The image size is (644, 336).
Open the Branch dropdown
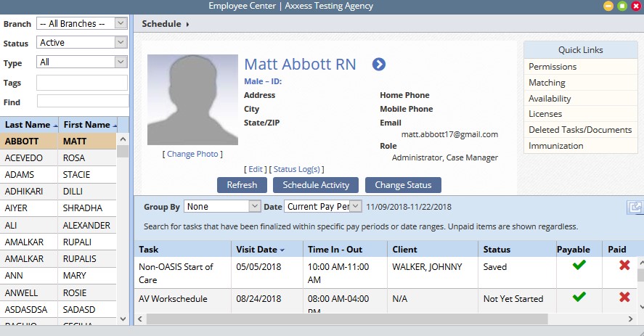pyautogui.click(x=81, y=24)
